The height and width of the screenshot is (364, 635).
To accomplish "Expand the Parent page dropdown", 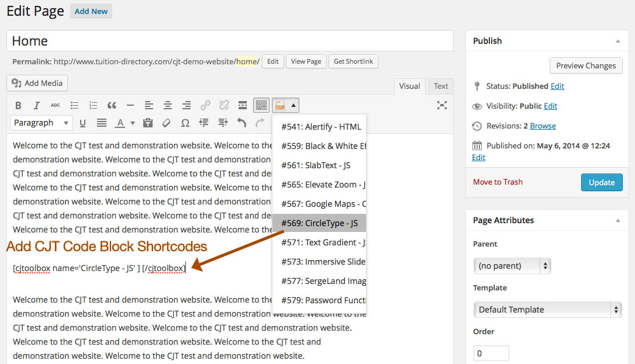I will click(x=512, y=266).
